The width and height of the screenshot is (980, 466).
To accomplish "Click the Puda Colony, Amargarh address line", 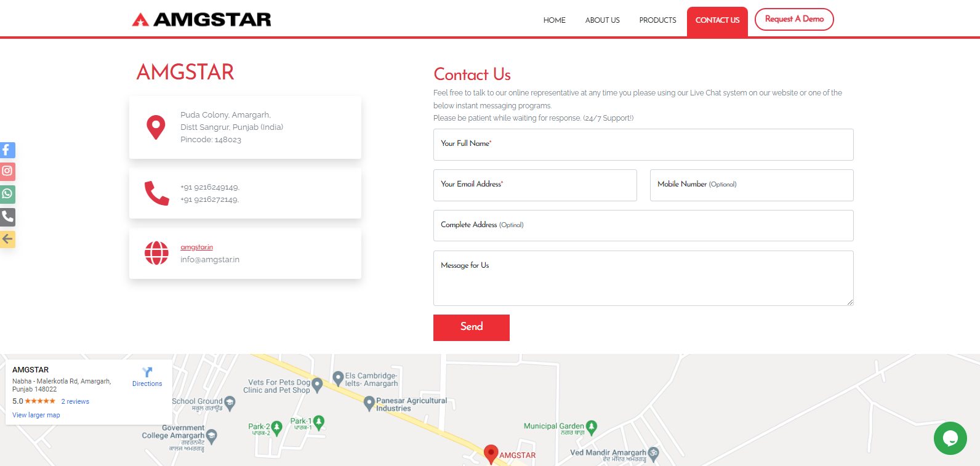I will [x=225, y=115].
